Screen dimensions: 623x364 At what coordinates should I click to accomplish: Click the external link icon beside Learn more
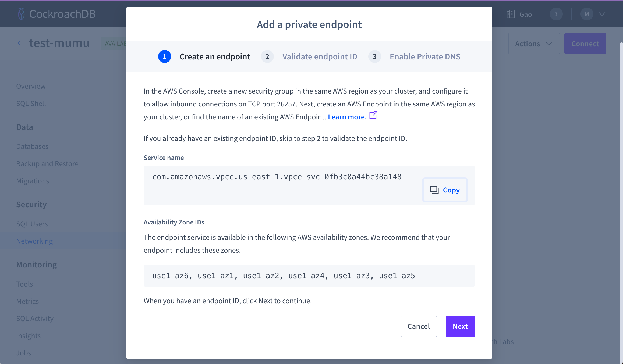[373, 116]
